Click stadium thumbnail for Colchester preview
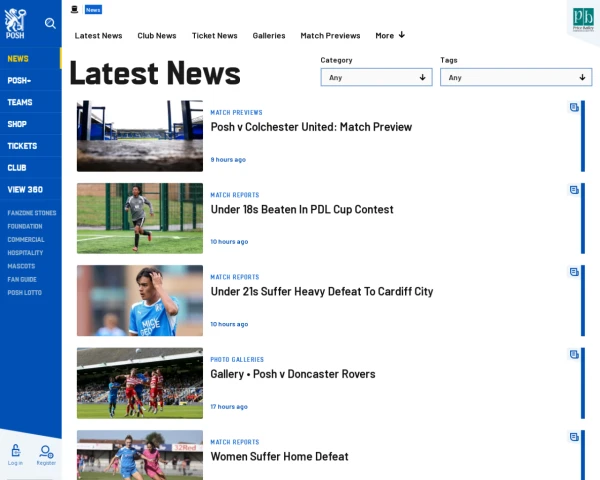The width and height of the screenshot is (600, 480). coord(140,136)
